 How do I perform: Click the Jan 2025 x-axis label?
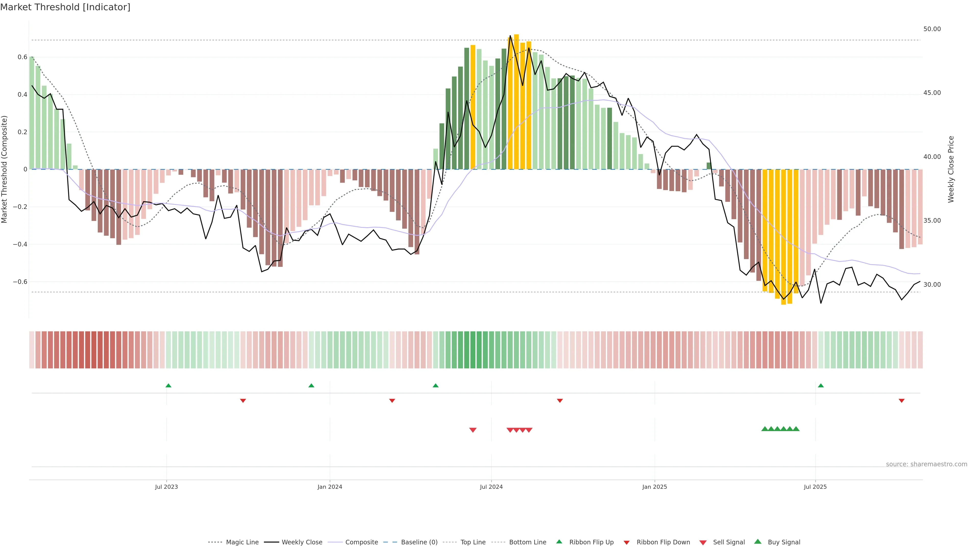[654, 487]
